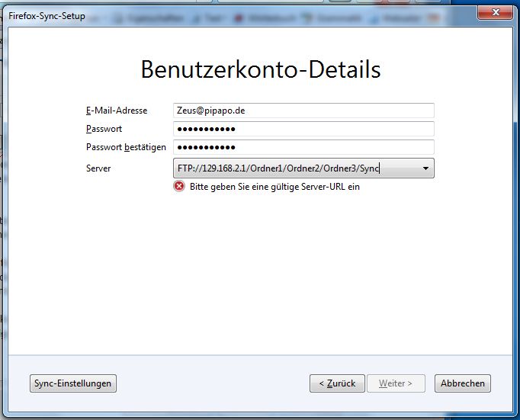Focus the Passwort bestätigen field
Screen dimensions: 520x420
click(303, 147)
